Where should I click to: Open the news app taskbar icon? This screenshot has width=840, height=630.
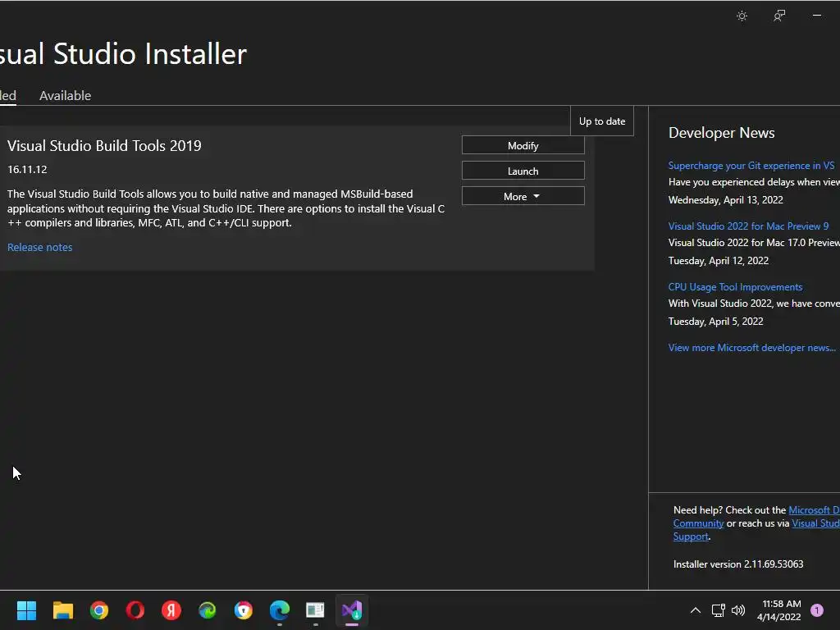tap(316, 610)
